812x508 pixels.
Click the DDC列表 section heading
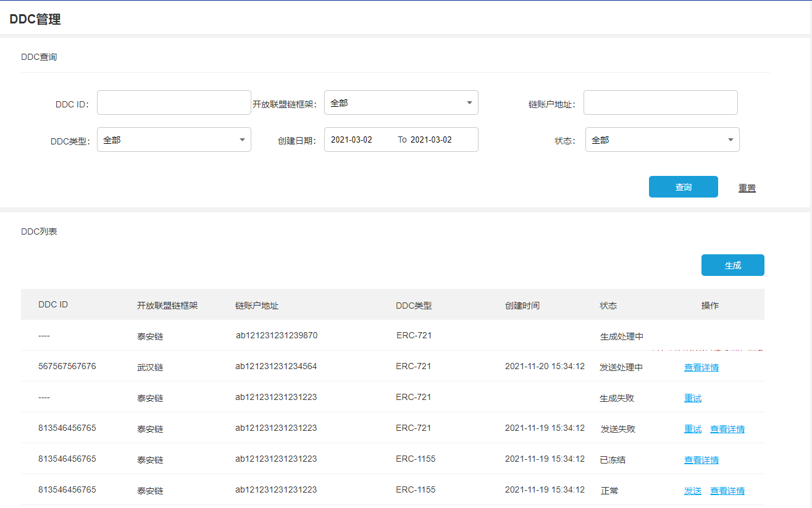(x=39, y=231)
